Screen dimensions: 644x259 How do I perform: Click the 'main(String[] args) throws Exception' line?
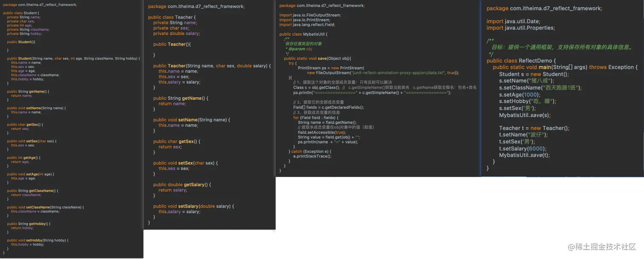pyautogui.click(x=565, y=67)
